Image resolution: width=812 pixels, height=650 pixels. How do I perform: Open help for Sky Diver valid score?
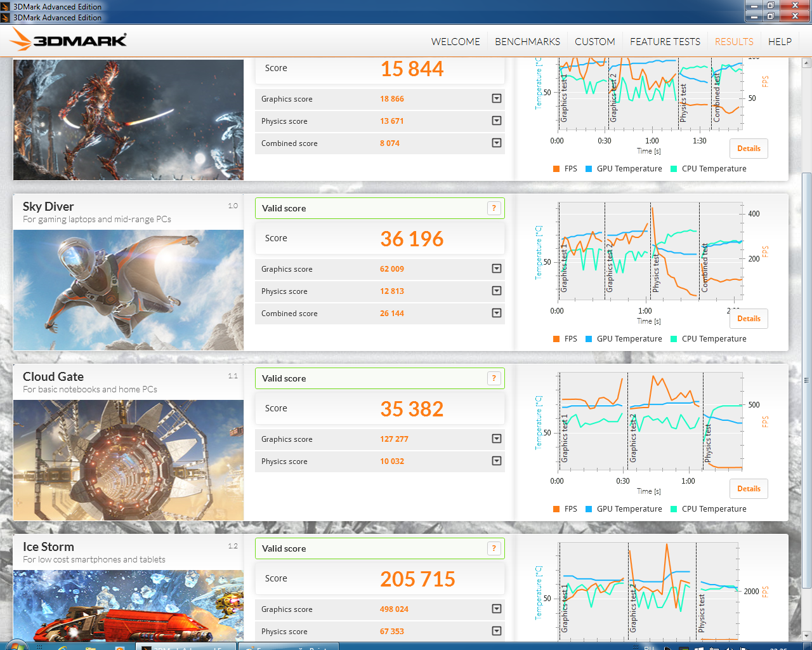click(x=494, y=208)
